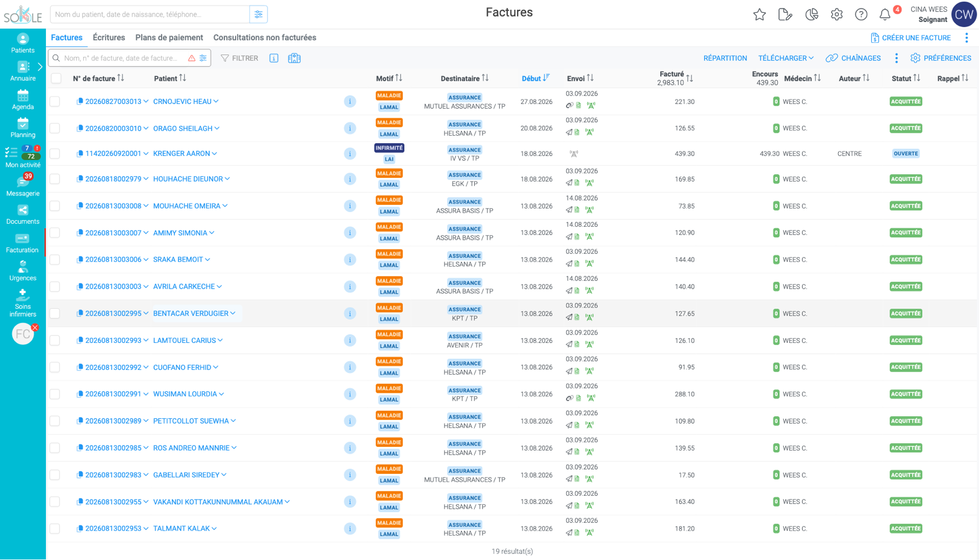Viewport: 979px width, 560px height.
Task: Check the box for KRENGER AARON invoice
Action: tap(55, 153)
